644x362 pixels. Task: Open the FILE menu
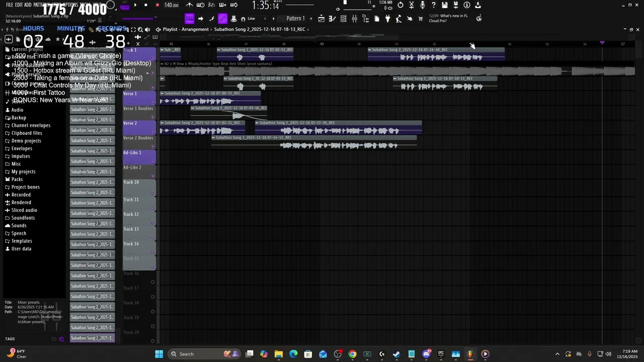click(10, 5)
